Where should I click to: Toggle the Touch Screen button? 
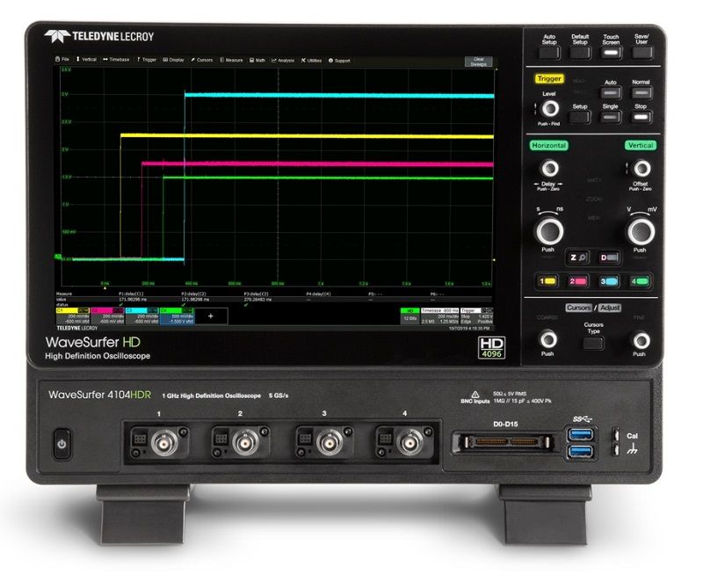pos(610,54)
